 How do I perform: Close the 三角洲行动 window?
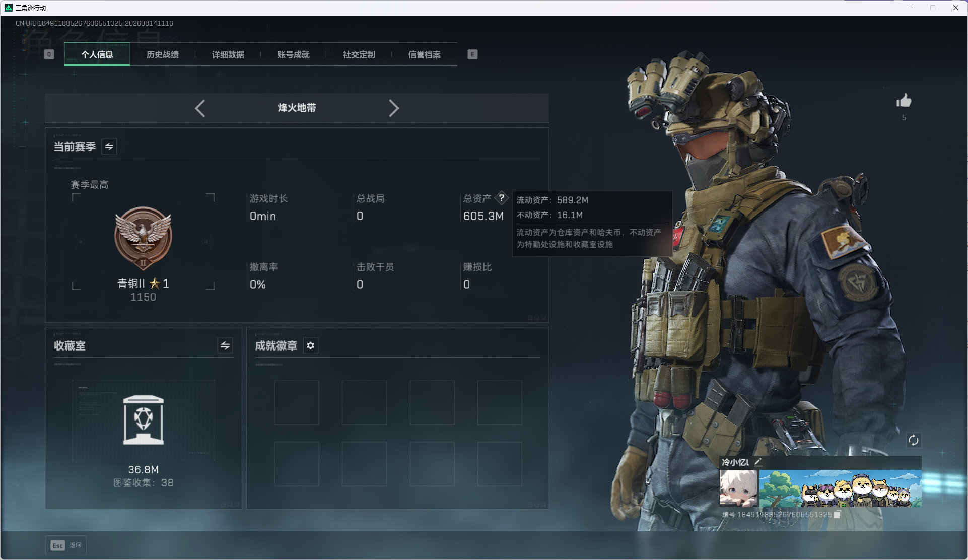coord(955,8)
